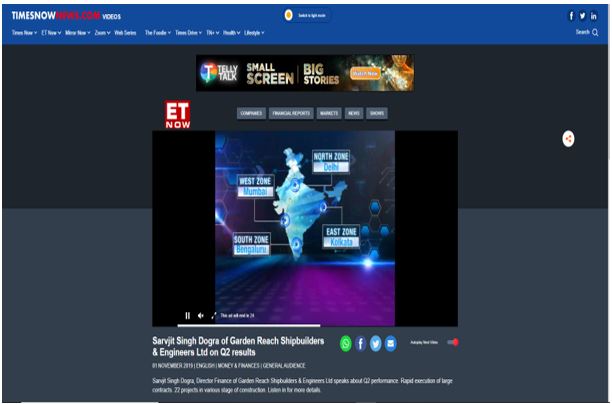Image resolution: width=612 pixels, height=404 pixels.
Task: Click the Money & Finances category text
Action: (x=238, y=366)
